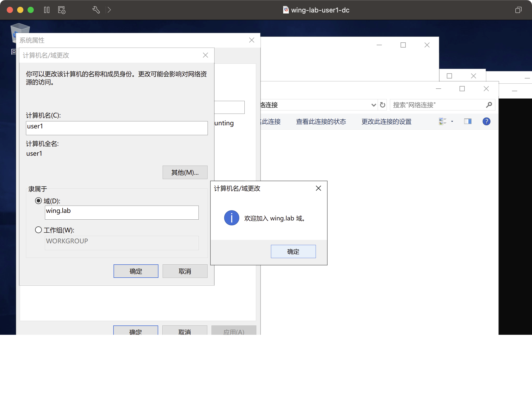532x419 pixels.
Task: Click the domain field containing wing.lab
Action: pyautogui.click(x=122, y=212)
